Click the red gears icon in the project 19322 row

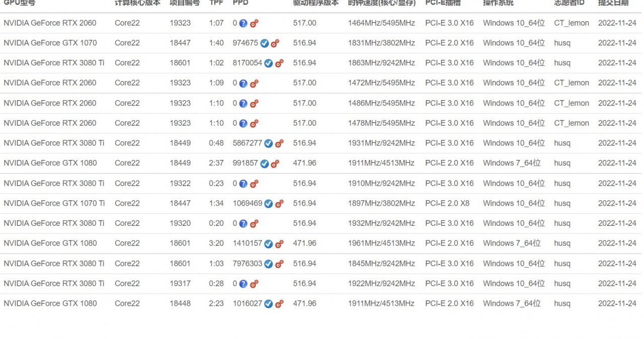[x=255, y=184]
